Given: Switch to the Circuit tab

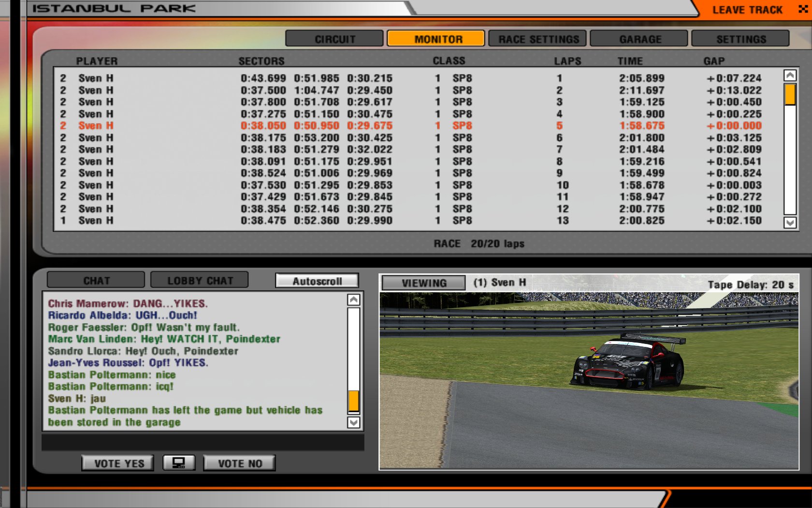Looking at the screenshot, I should (334, 39).
